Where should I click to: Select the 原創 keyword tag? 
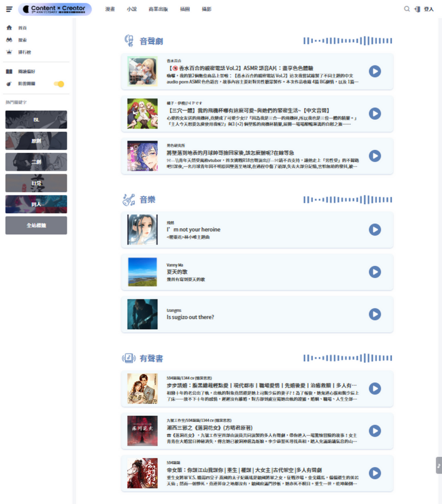(x=36, y=141)
